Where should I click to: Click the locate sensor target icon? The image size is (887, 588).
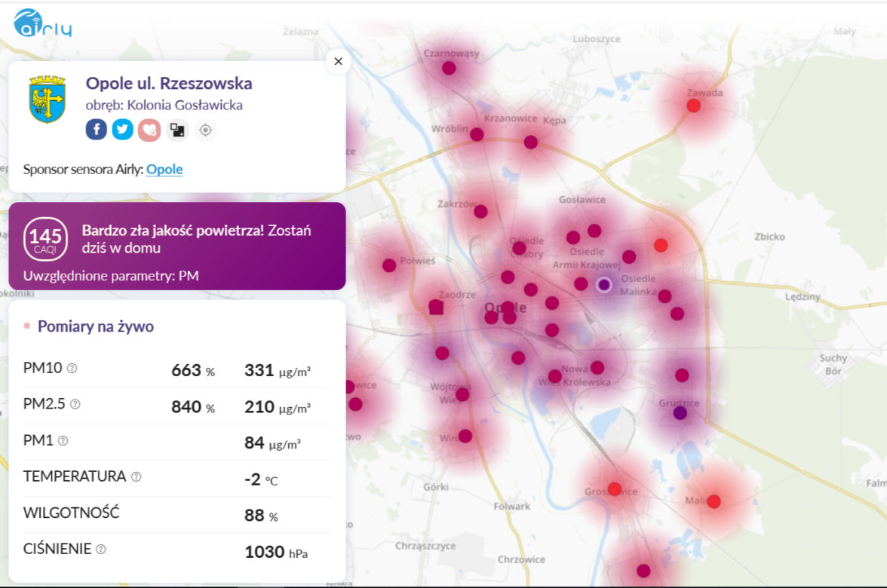tap(205, 130)
